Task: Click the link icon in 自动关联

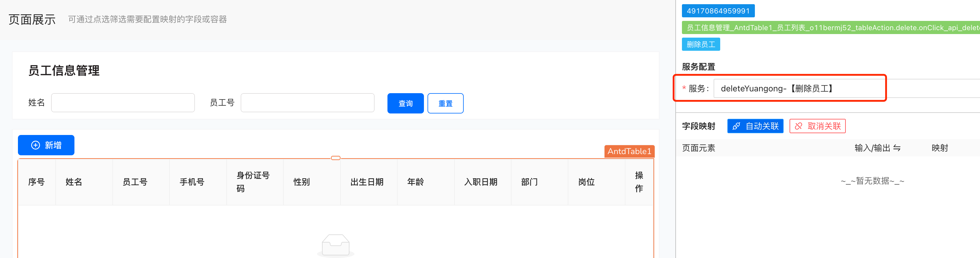Action: (736, 126)
